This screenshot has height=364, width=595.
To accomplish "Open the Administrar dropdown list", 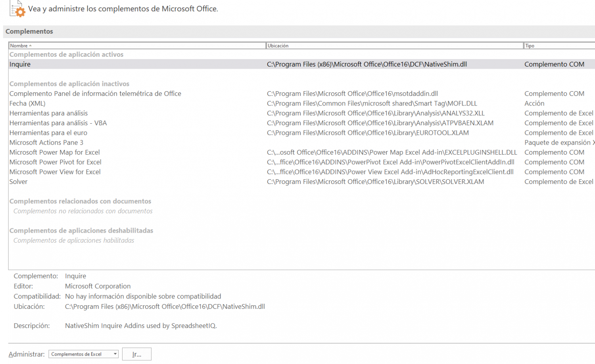I will 115,354.
